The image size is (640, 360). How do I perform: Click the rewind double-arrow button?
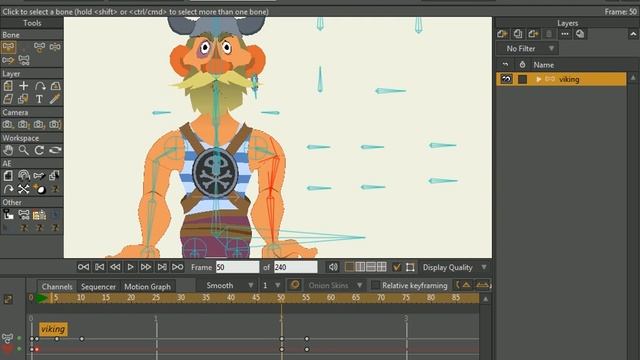pyautogui.click(x=115, y=267)
